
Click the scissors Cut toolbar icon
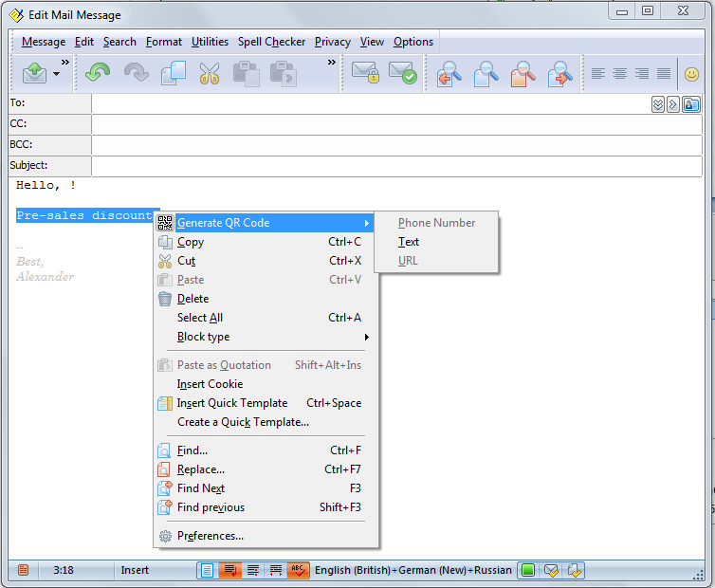209,74
